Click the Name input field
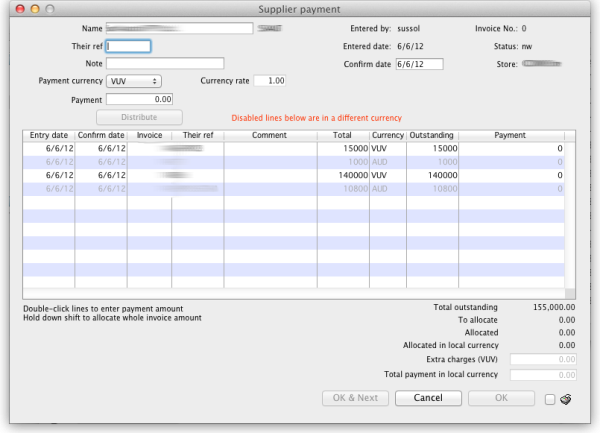 click(x=178, y=29)
